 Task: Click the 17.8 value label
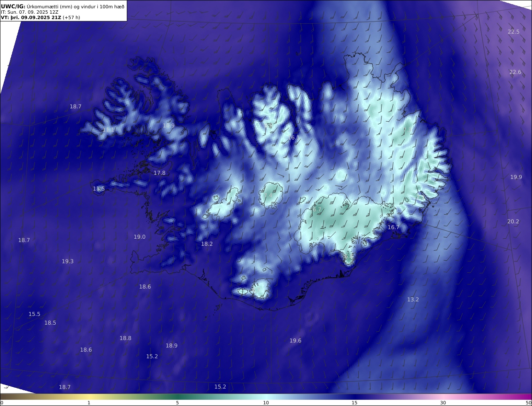[x=160, y=173]
